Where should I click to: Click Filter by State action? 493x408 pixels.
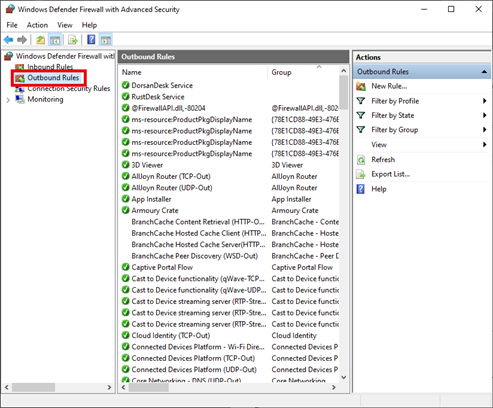click(x=393, y=115)
